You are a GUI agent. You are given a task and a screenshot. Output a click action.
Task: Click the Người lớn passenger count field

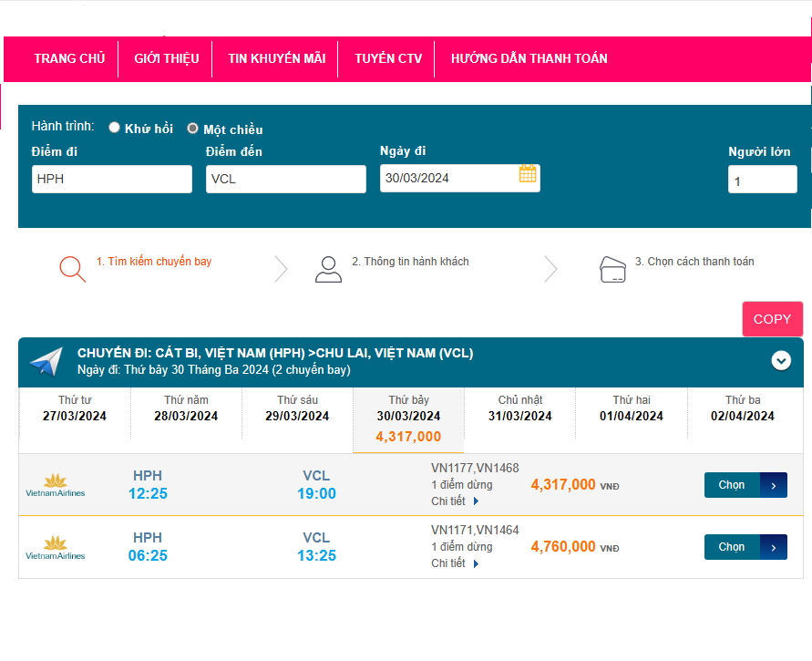(x=762, y=181)
